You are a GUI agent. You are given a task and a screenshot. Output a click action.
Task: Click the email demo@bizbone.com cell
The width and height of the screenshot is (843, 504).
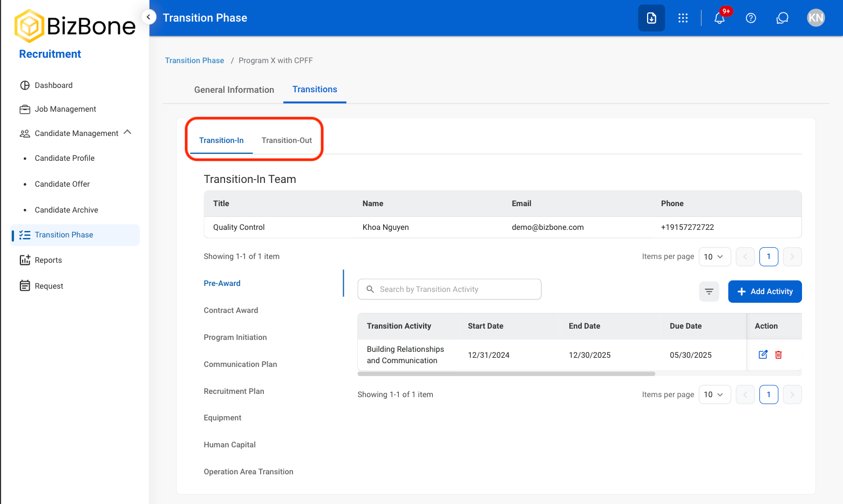[548, 227]
